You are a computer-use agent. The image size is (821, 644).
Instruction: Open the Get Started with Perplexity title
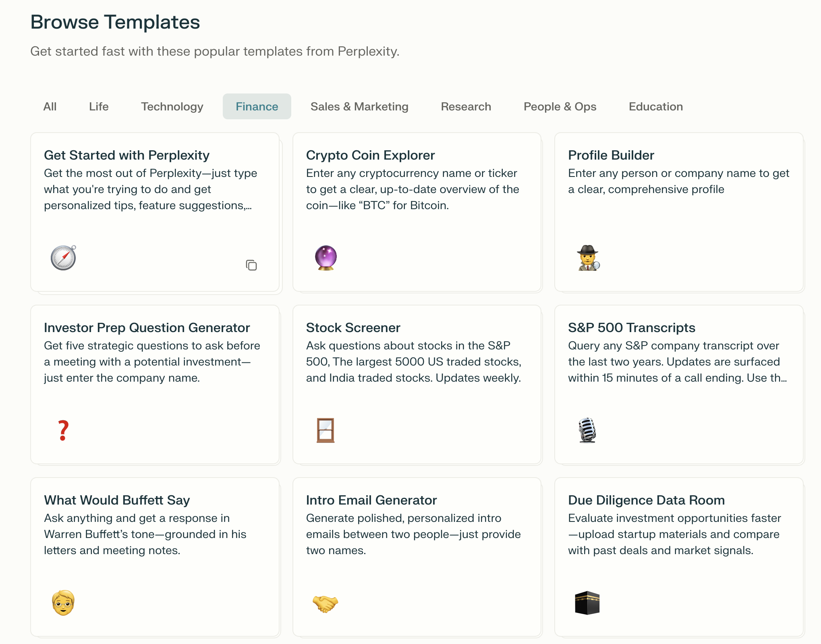[x=126, y=155]
